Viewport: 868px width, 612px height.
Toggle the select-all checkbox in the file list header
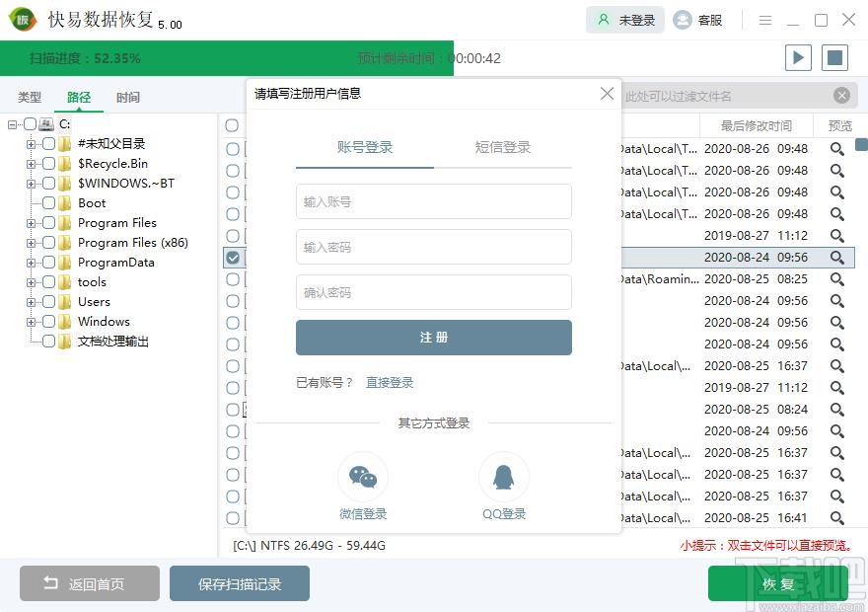click(x=232, y=125)
